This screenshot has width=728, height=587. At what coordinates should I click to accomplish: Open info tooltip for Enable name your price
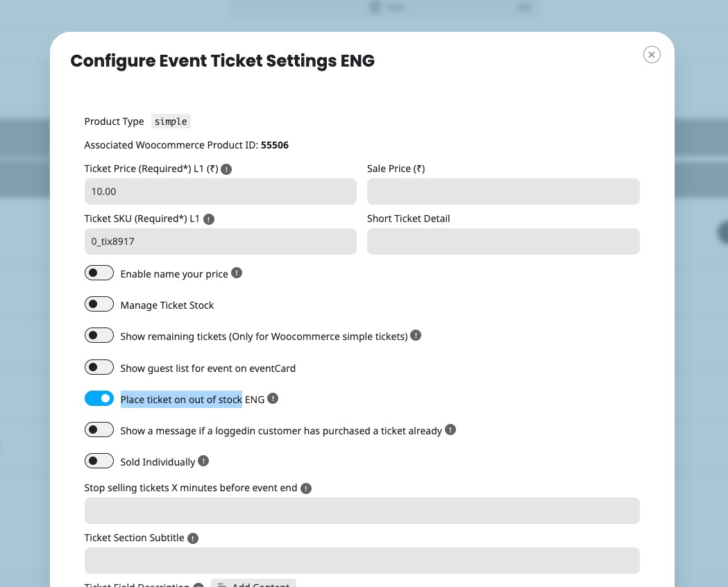pyautogui.click(x=237, y=273)
